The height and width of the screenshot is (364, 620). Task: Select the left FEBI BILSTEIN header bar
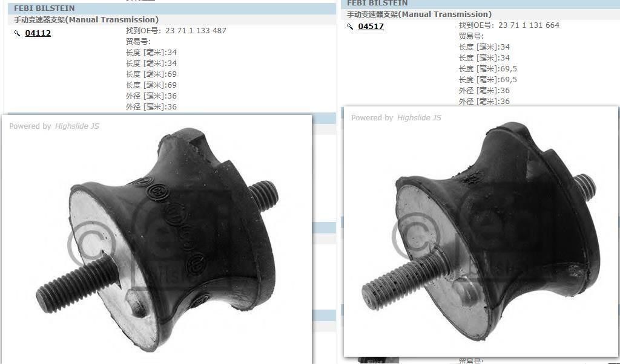pos(170,8)
